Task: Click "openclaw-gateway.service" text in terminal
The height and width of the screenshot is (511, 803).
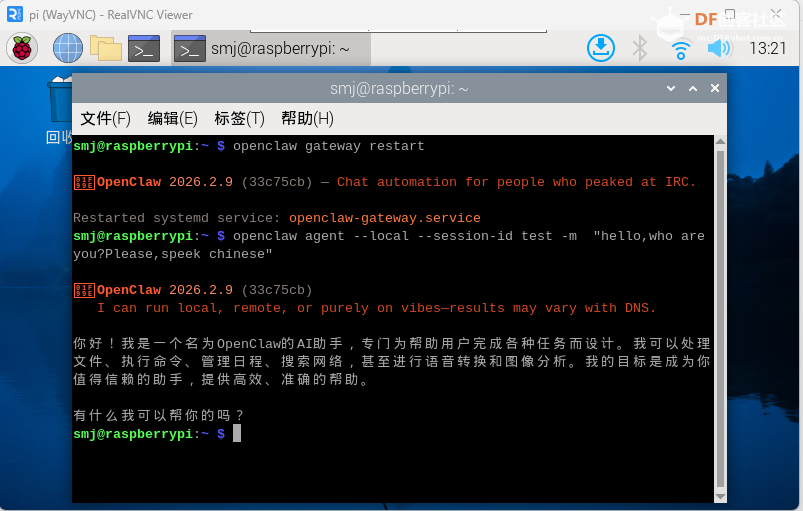Action: (x=385, y=218)
